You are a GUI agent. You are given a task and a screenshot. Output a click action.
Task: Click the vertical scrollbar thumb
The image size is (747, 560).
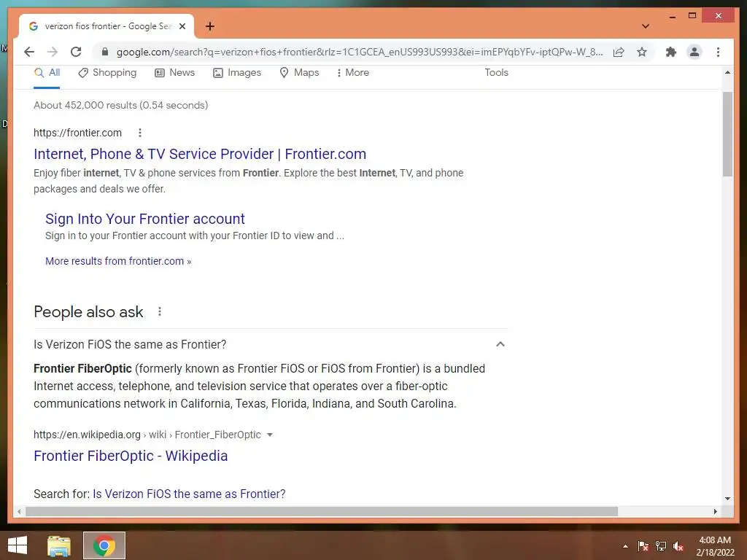point(727,134)
